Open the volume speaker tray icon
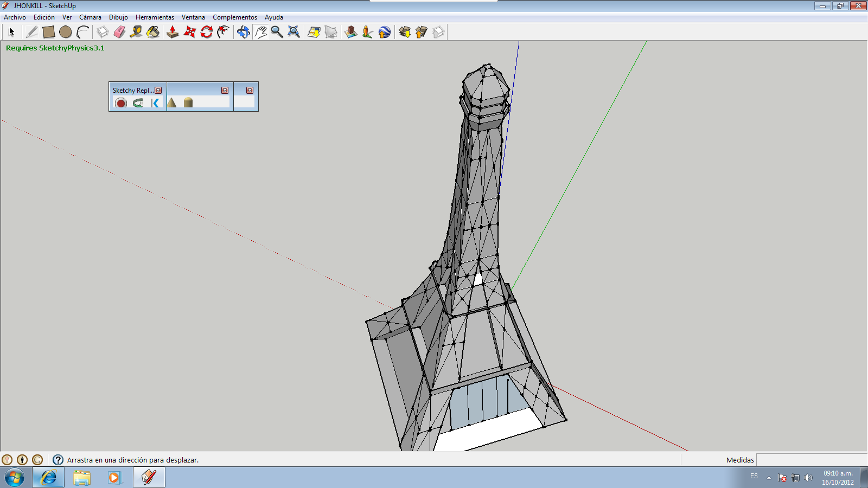 808,478
